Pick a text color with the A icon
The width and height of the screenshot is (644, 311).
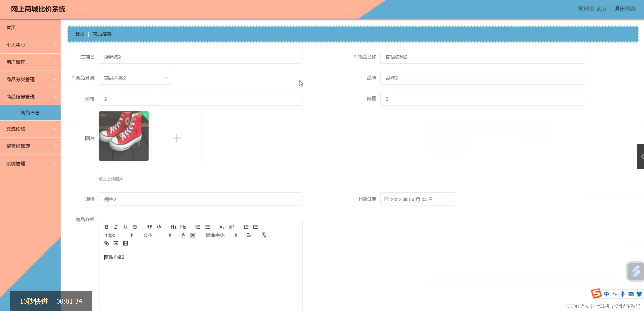(x=183, y=235)
